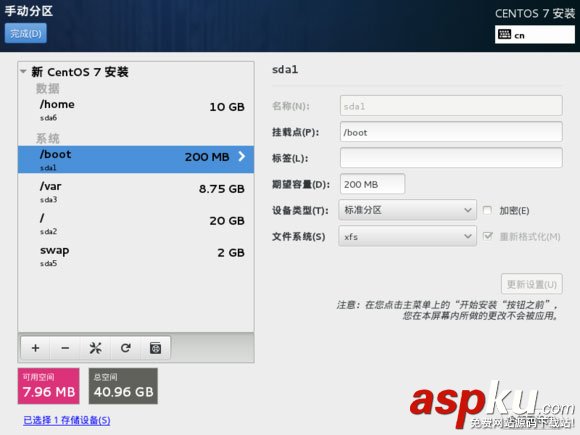Click the 数据 group label
The image size is (580, 435).
coord(47,88)
